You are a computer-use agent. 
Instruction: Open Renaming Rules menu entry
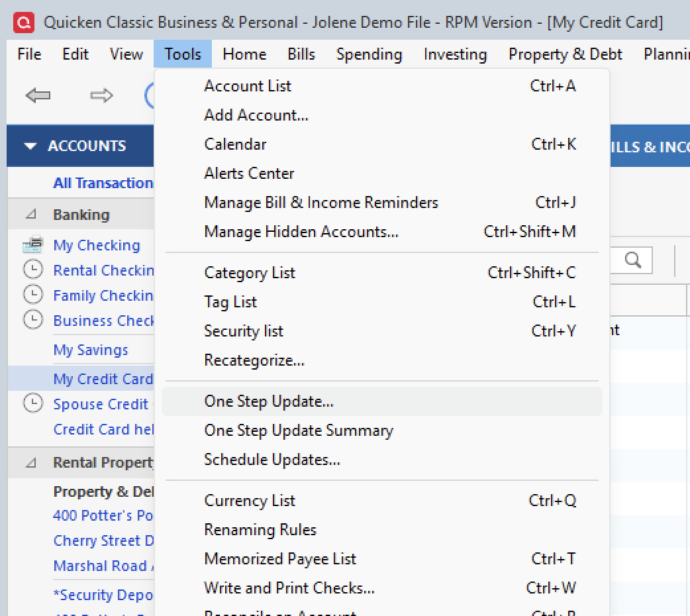[x=381, y=530]
